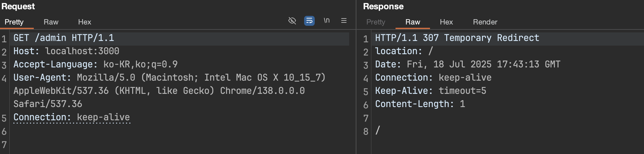644x154 pixels.
Task: Switch to Response Hex tab
Action: (x=446, y=22)
